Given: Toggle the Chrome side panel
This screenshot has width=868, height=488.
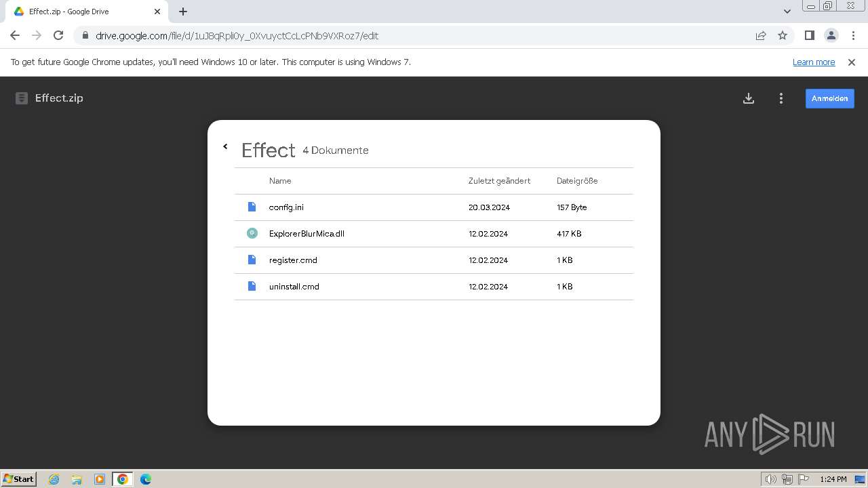Looking at the screenshot, I should 809,36.
